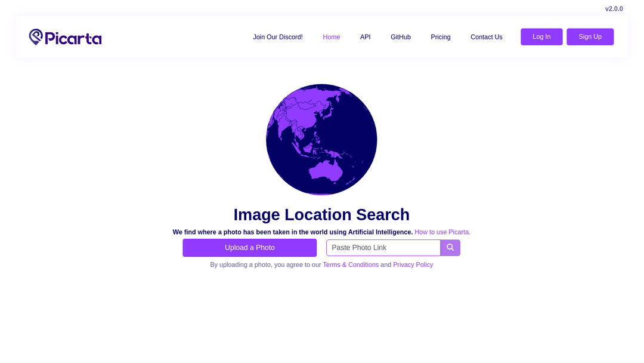The width and height of the screenshot is (644, 363).
Task: Click the v2.0.0 version label
Action: tap(614, 8)
